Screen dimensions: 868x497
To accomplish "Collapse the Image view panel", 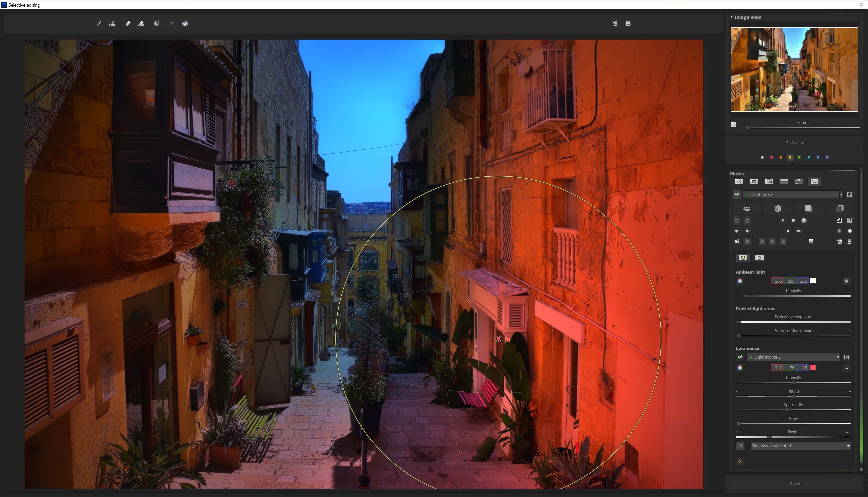I will point(732,17).
